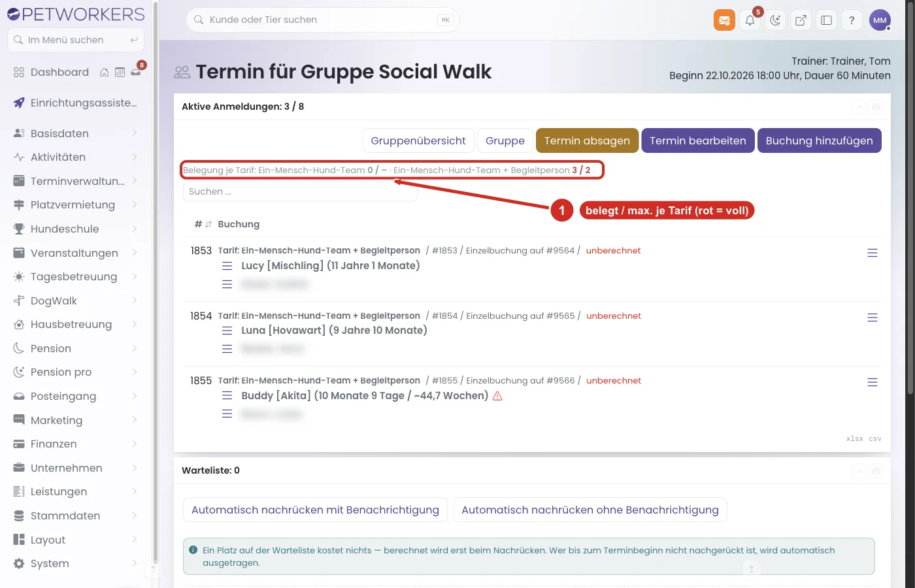The width and height of the screenshot is (915, 588).
Task: Open the menu for booking 1855
Action: (873, 382)
